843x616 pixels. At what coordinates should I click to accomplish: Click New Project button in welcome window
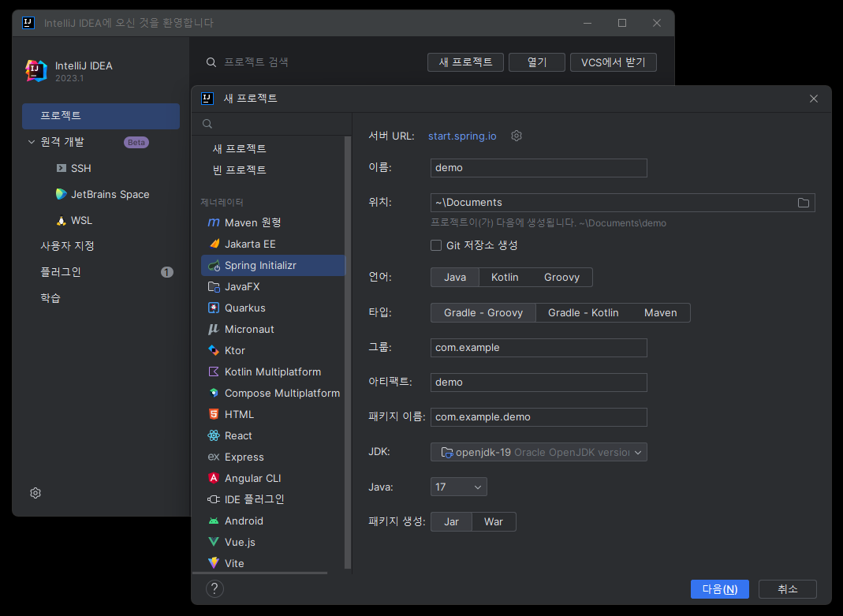point(465,62)
